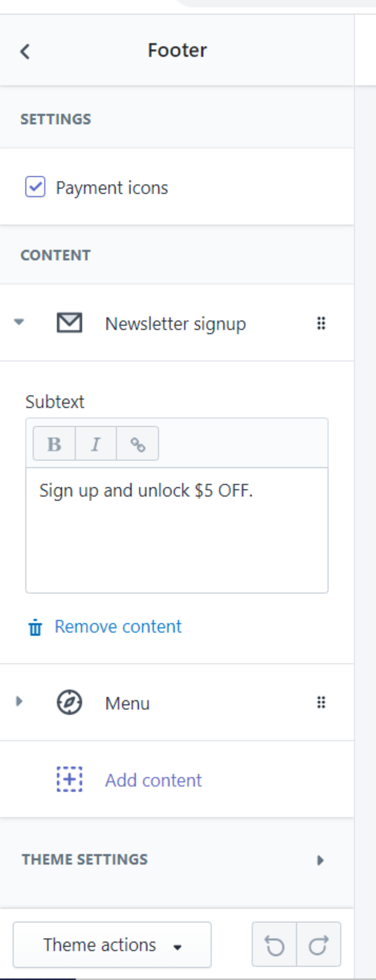
Task: Collapse the Newsletter signup section
Action: pyautogui.click(x=19, y=322)
